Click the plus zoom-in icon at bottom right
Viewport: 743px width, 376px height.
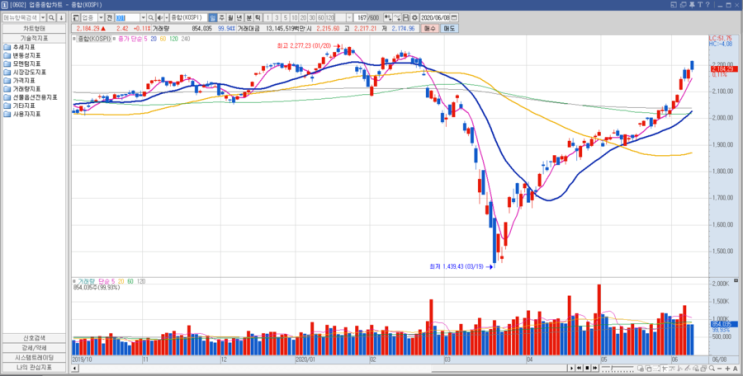click(727, 368)
